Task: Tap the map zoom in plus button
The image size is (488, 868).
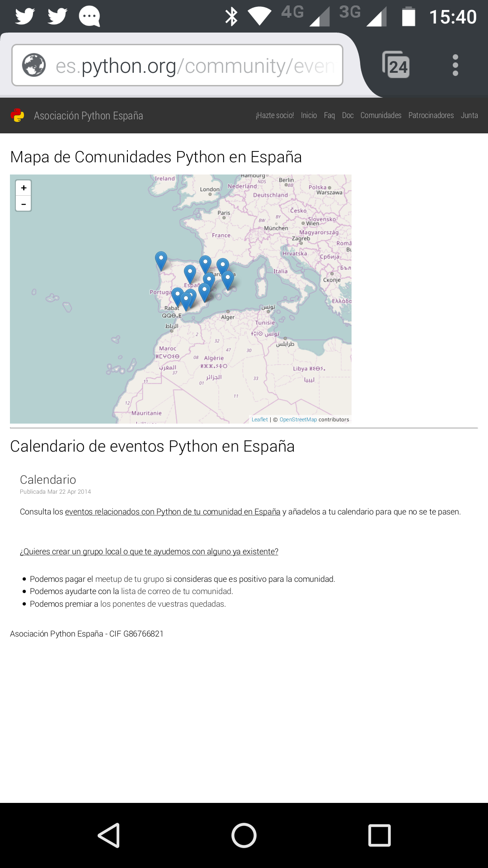Action: (23, 188)
